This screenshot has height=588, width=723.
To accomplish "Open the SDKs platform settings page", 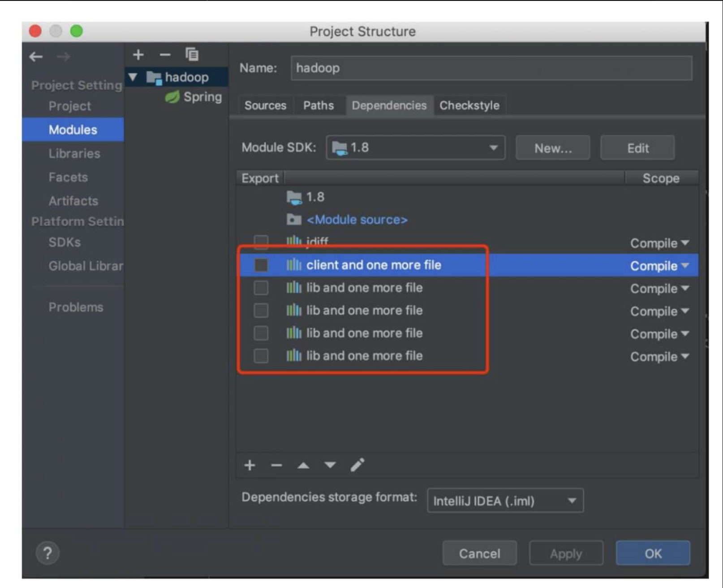I will [65, 242].
